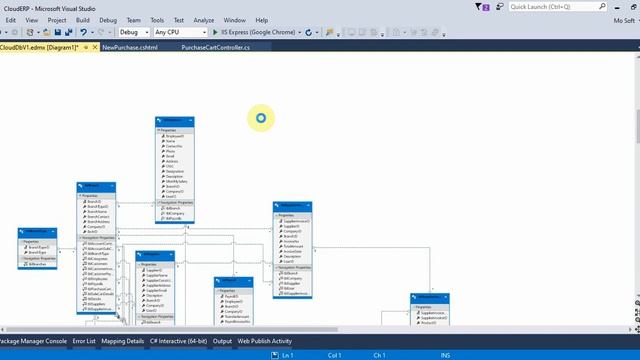Open the Refresh button dropdown arrow
640x360 pixels.
[x=317, y=32]
